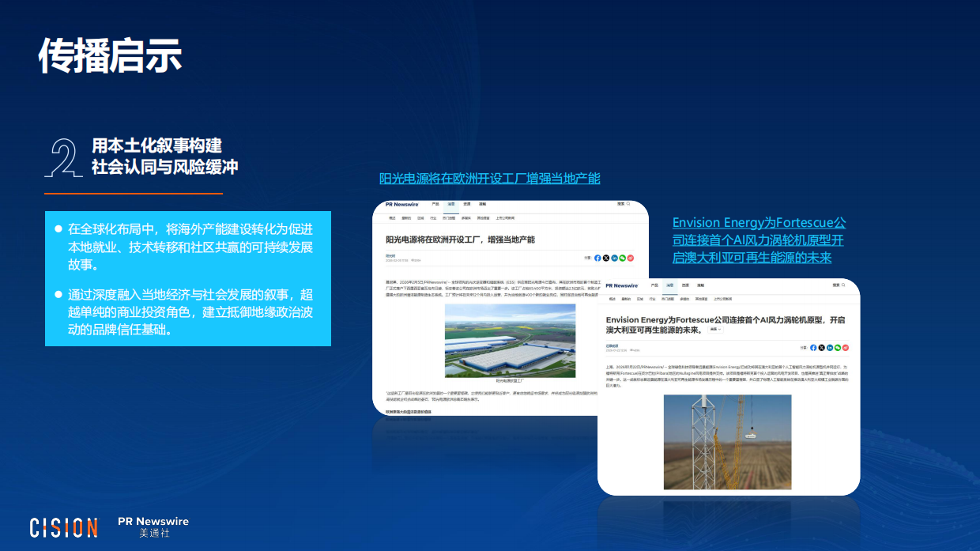Click the search magnifier icon on the first PR Newswire page

point(628,204)
